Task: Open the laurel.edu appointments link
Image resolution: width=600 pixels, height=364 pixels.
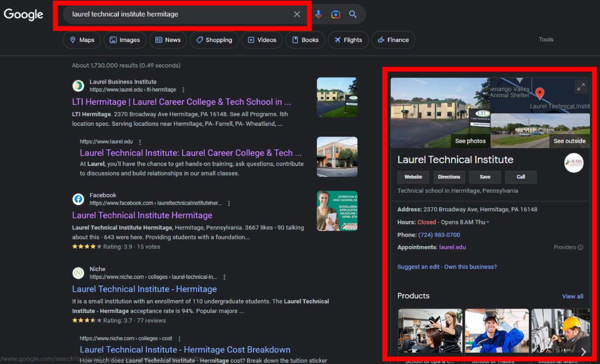Action: [453, 247]
